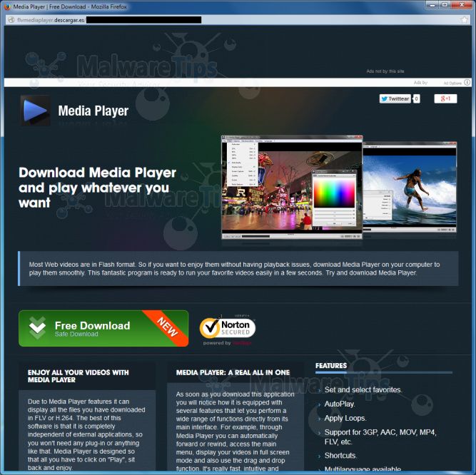Click the Firefox icon in title bar
Viewport: 476px width, 475px height.
point(6,6)
